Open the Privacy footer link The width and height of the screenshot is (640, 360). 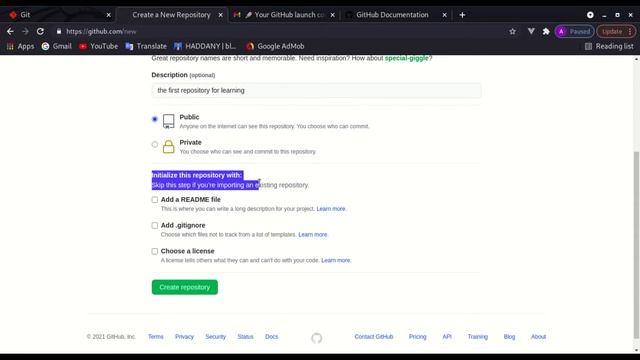coord(184,337)
